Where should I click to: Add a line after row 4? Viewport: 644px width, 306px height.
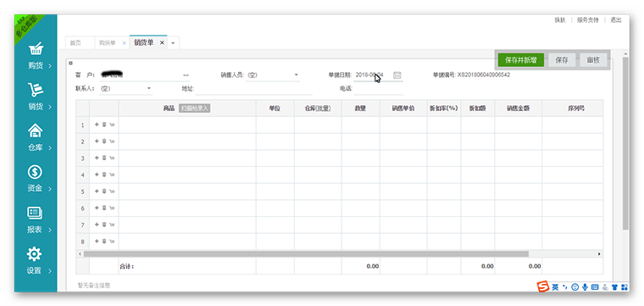coord(97,175)
